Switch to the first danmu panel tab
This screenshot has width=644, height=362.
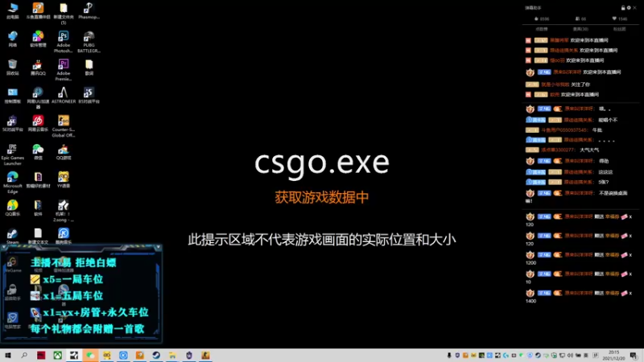point(542,29)
